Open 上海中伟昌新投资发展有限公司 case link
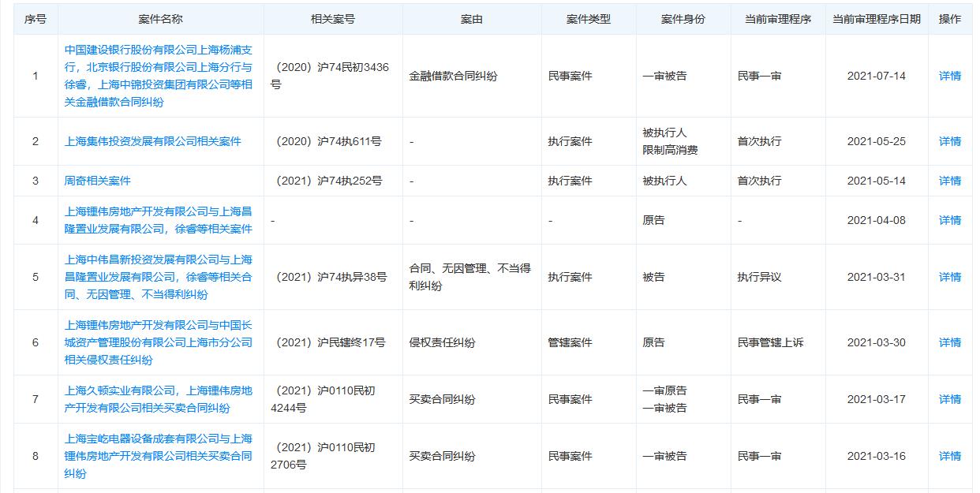The height and width of the screenshot is (493, 980). tap(158, 276)
